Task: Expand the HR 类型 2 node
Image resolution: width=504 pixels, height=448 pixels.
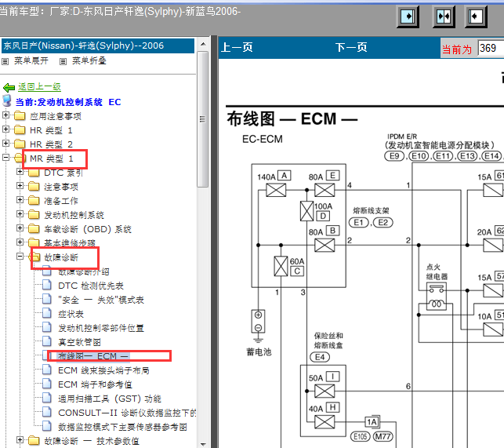Action: pyautogui.click(x=5, y=143)
